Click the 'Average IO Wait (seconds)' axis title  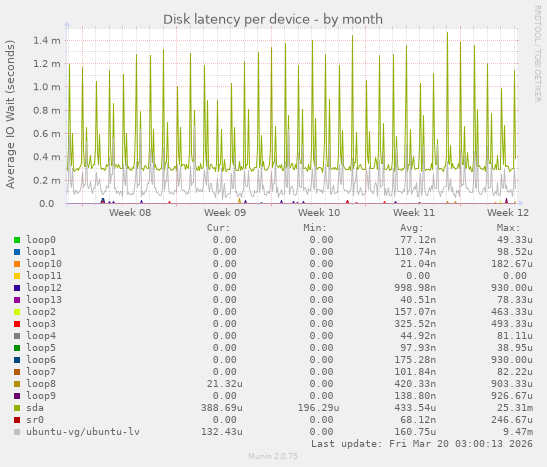tap(10, 114)
